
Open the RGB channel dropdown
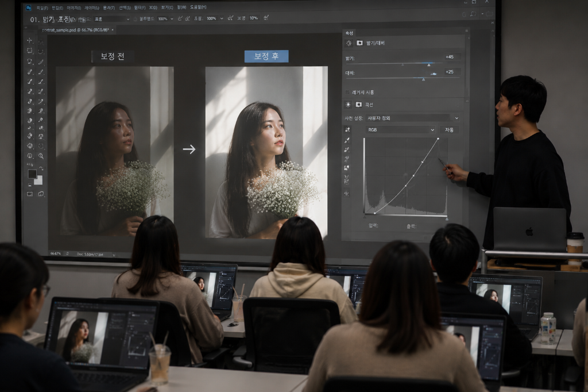pyautogui.click(x=400, y=130)
